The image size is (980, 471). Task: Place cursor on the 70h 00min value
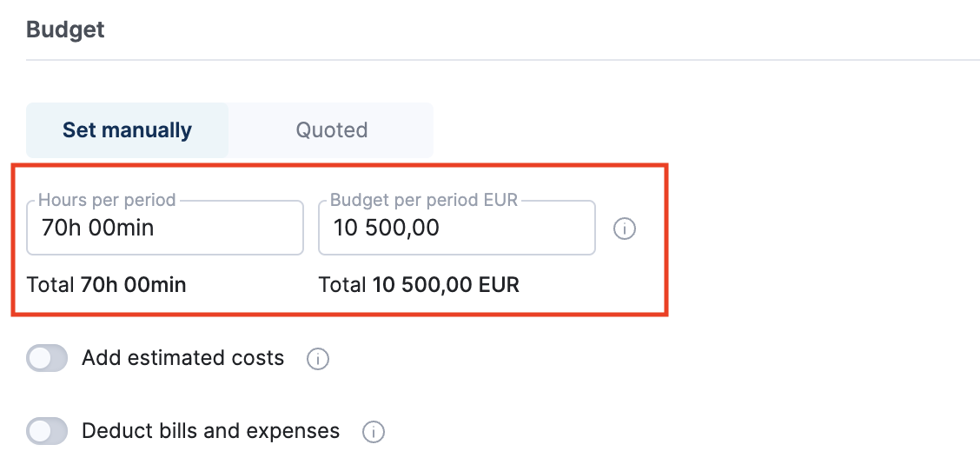pos(98,229)
